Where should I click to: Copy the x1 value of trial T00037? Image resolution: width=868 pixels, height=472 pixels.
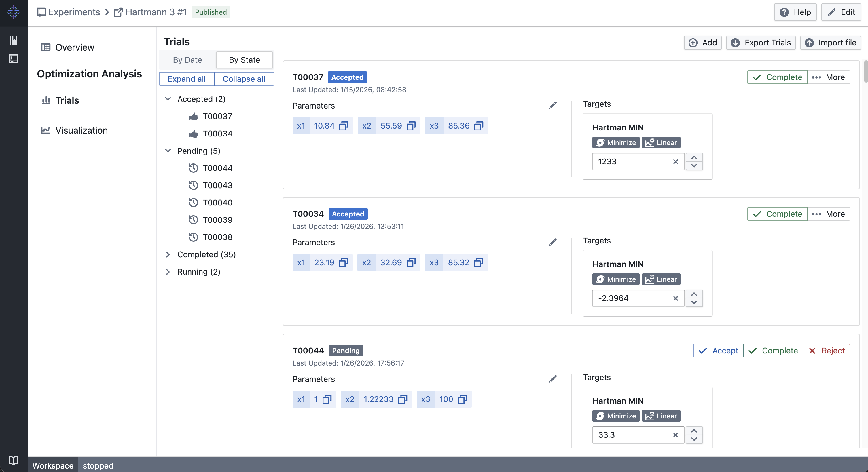pos(343,126)
